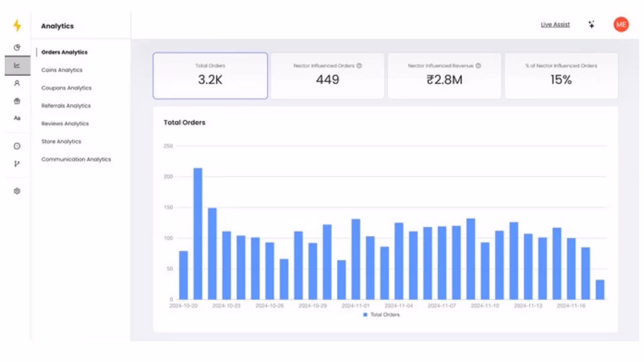Open the gift rewards sidebar icon
Viewport: 644px width, 362px height.
pos(17,101)
